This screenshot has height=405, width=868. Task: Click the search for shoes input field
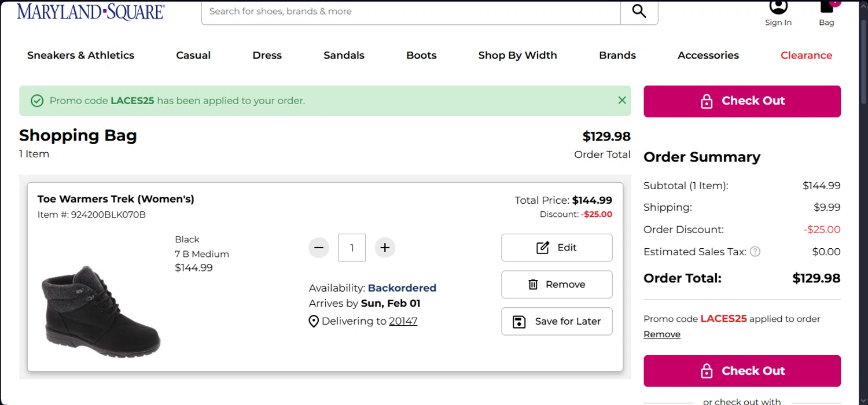click(x=411, y=11)
